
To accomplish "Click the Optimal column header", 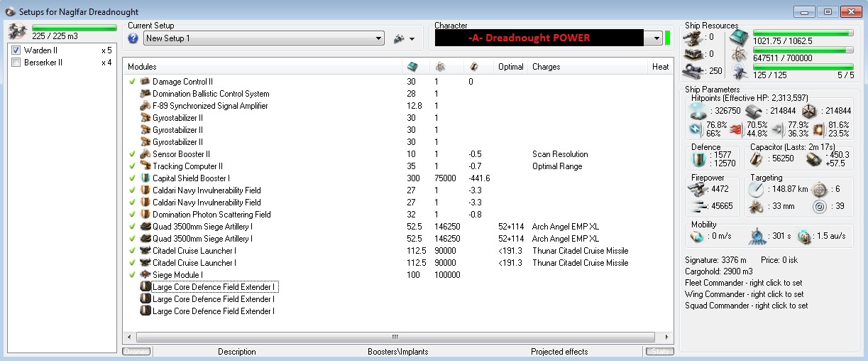I will (x=511, y=67).
